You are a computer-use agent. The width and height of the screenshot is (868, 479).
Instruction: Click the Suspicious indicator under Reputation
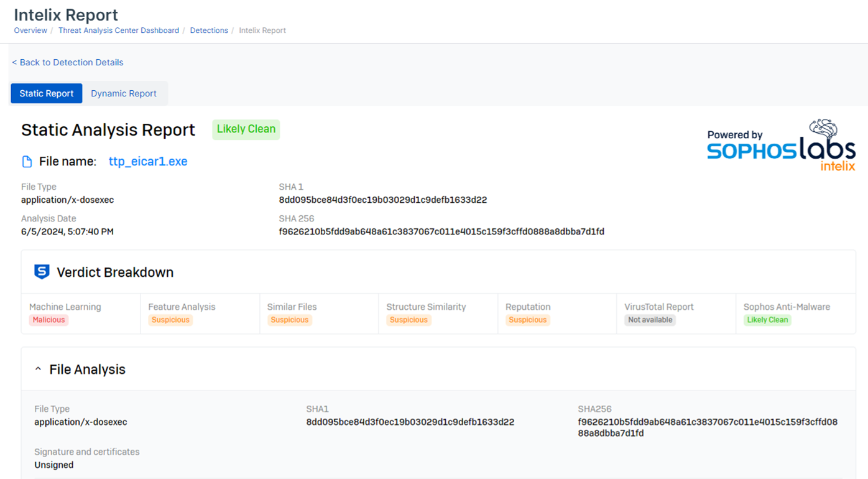point(528,320)
